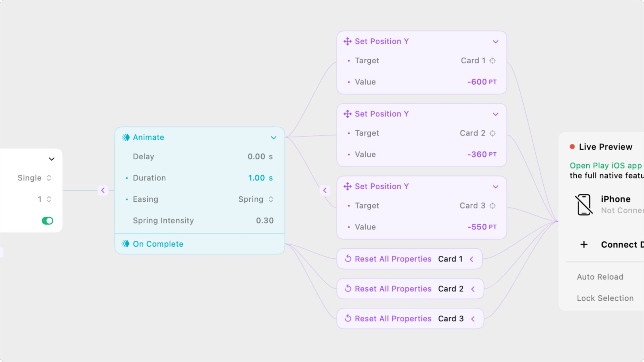Pick target crosshair for Card 1
Viewport: 644px width, 362px height.
tap(492, 61)
